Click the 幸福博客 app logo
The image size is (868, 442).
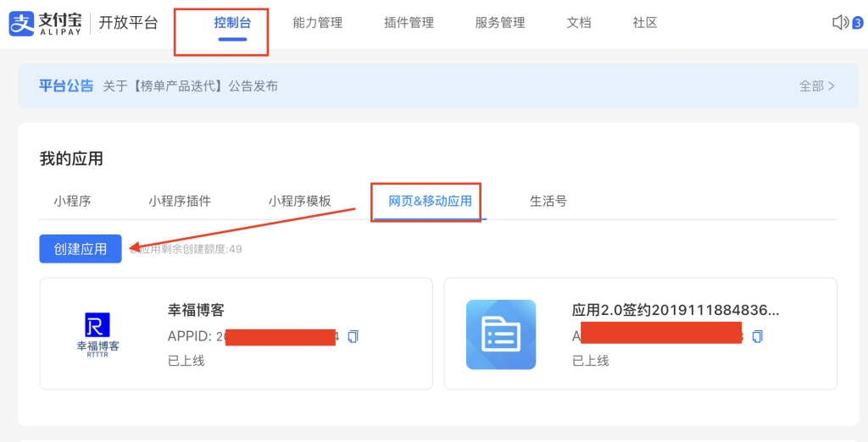point(97,334)
